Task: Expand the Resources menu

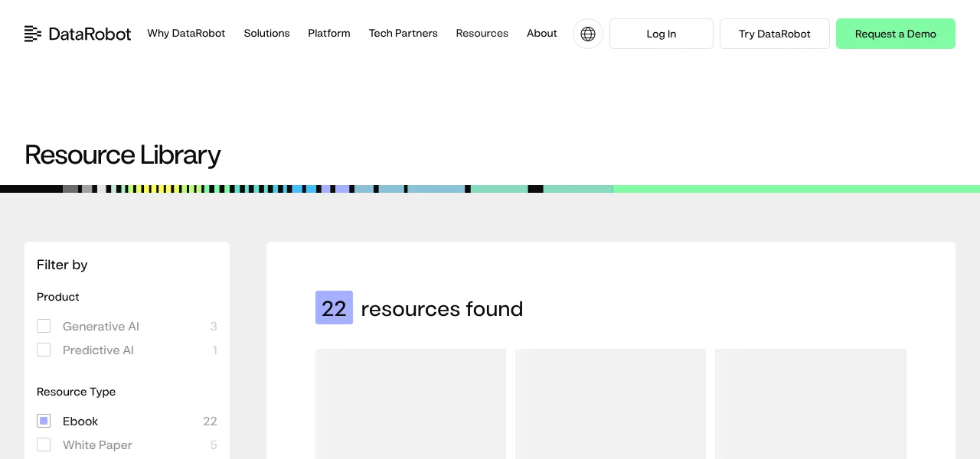Action: [482, 34]
